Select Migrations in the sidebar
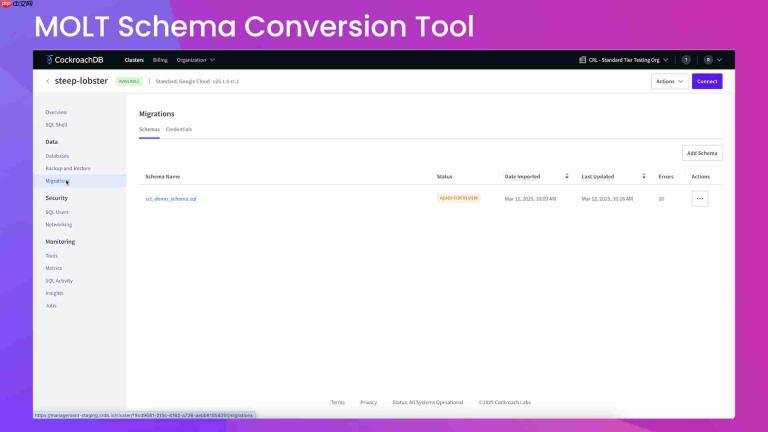768x432 pixels. coord(79,181)
